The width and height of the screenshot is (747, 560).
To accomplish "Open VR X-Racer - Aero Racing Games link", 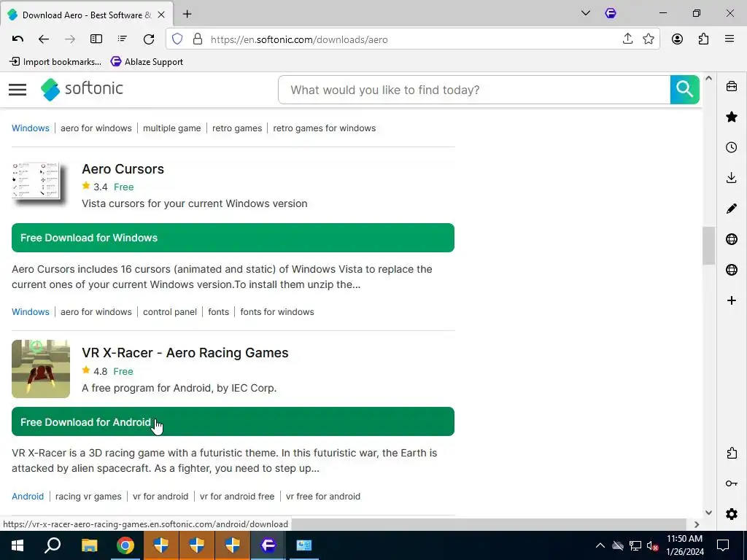I will pos(185,353).
